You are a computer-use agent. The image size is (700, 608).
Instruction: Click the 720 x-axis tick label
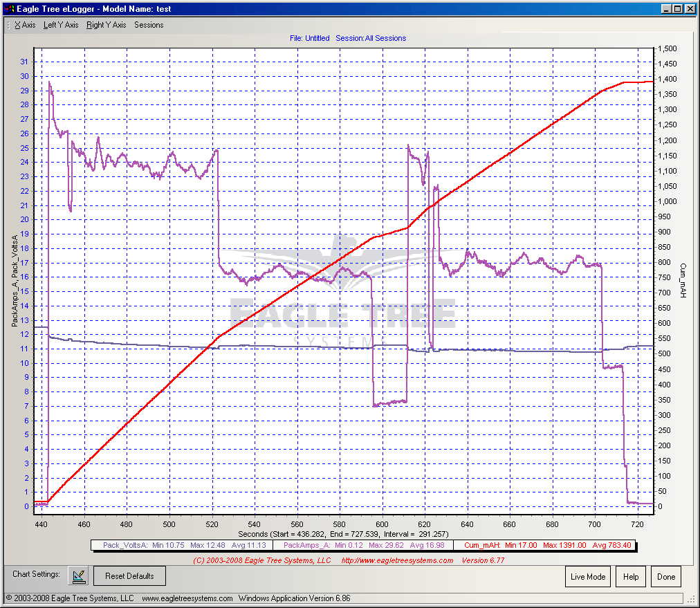(x=638, y=524)
